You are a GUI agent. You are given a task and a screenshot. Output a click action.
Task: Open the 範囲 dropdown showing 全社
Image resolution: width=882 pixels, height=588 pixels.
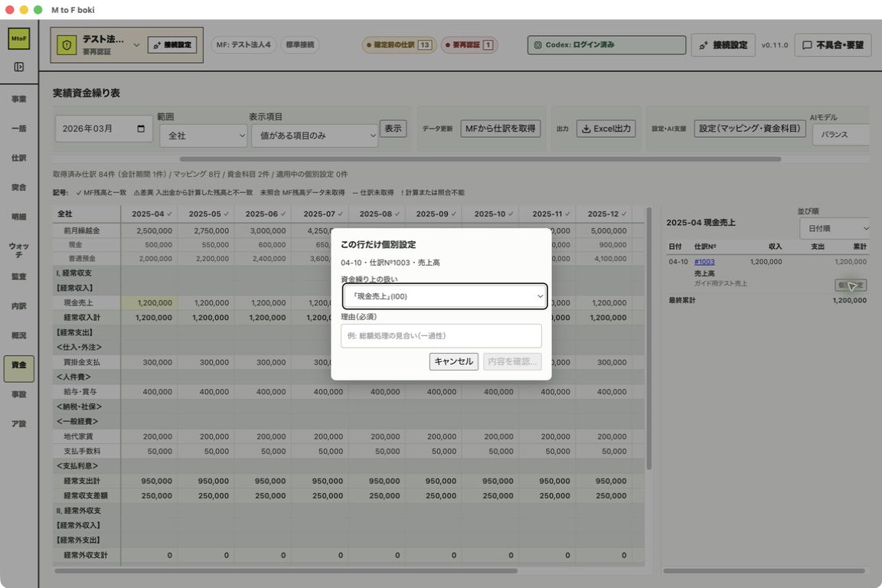pyautogui.click(x=203, y=136)
